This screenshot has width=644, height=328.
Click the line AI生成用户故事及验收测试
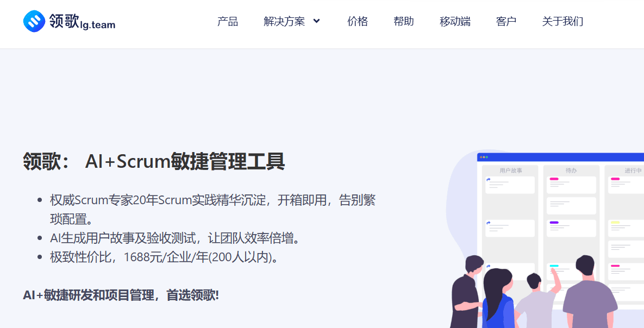click(176, 238)
